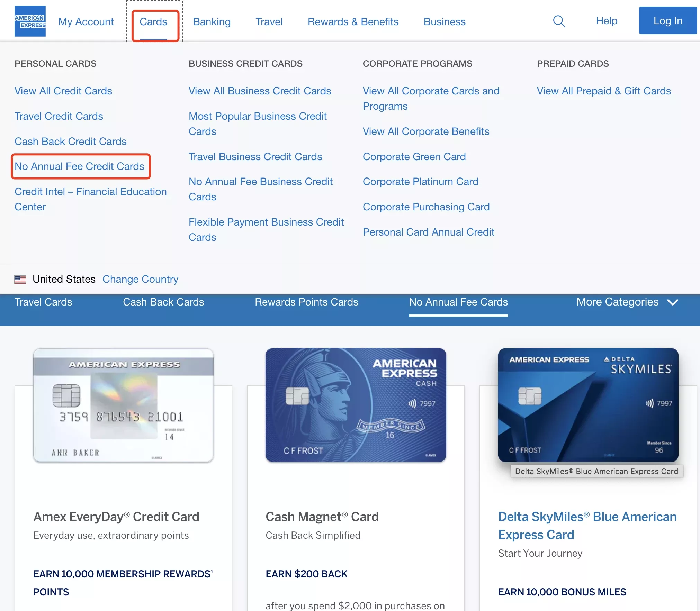Open the search magnifier icon
The image size is (700, 611).
click(x=559, y=21)
